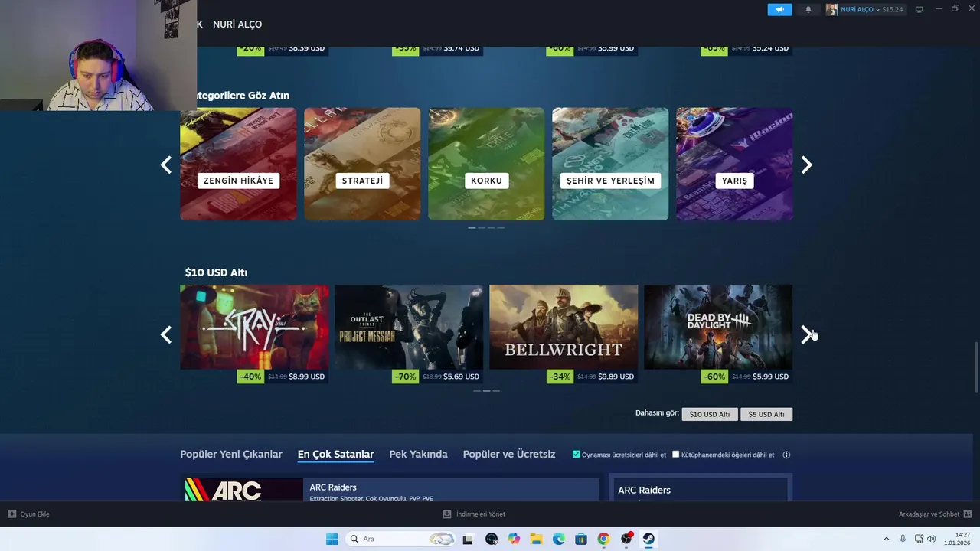The width and height of the screenshot is (980, 551).
Task: Open the clock showing 14:27
Action: [x=958, y=539]
